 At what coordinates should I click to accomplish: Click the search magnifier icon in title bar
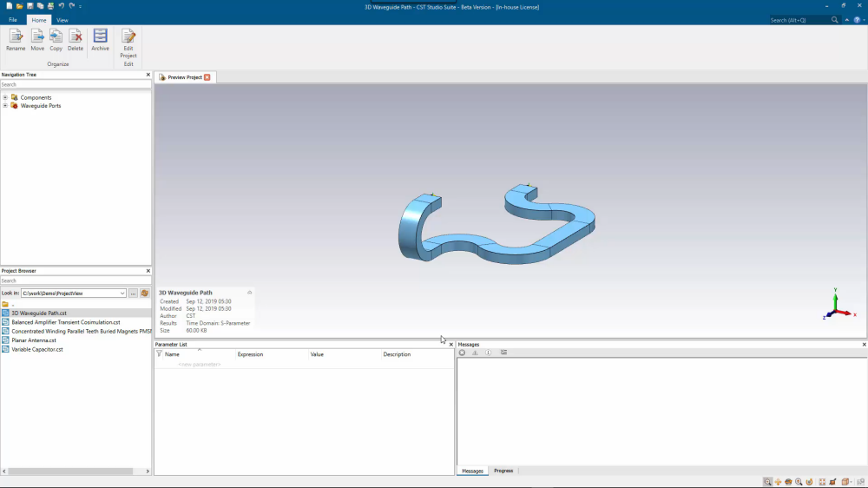(x=835, y=20)
